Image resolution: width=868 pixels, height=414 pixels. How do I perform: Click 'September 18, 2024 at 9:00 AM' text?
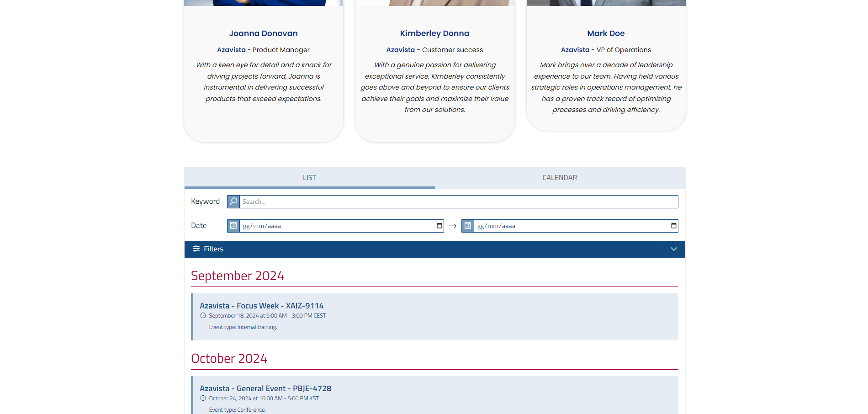pyautogui.click(x=248, y=316)
